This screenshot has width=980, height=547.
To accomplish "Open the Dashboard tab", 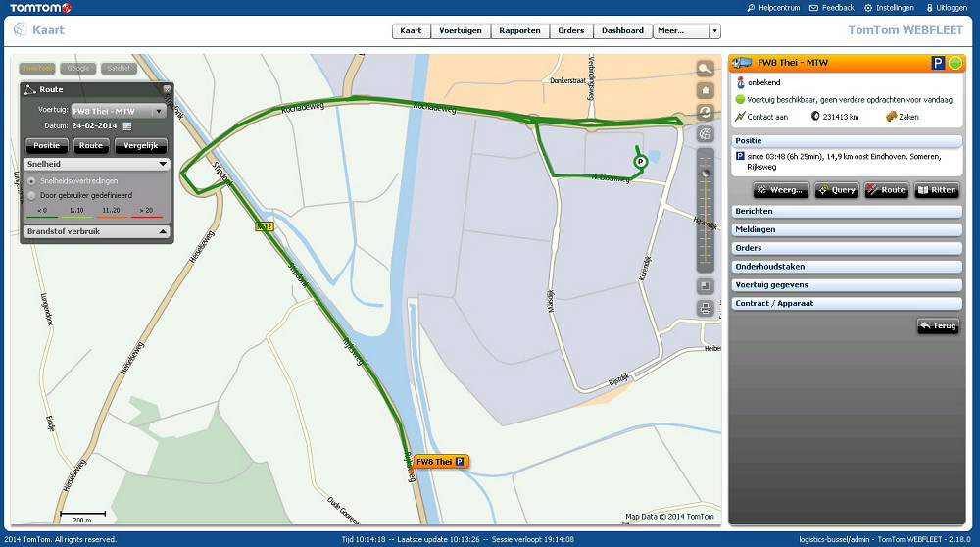I will (x=622, y=30).
